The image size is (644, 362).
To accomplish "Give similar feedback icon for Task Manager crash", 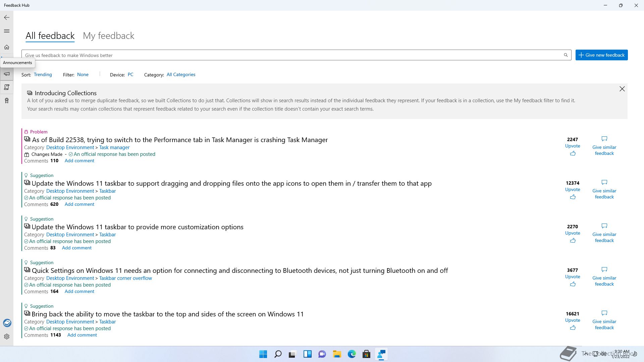I will pyautogui.click(x=604, y=139).
